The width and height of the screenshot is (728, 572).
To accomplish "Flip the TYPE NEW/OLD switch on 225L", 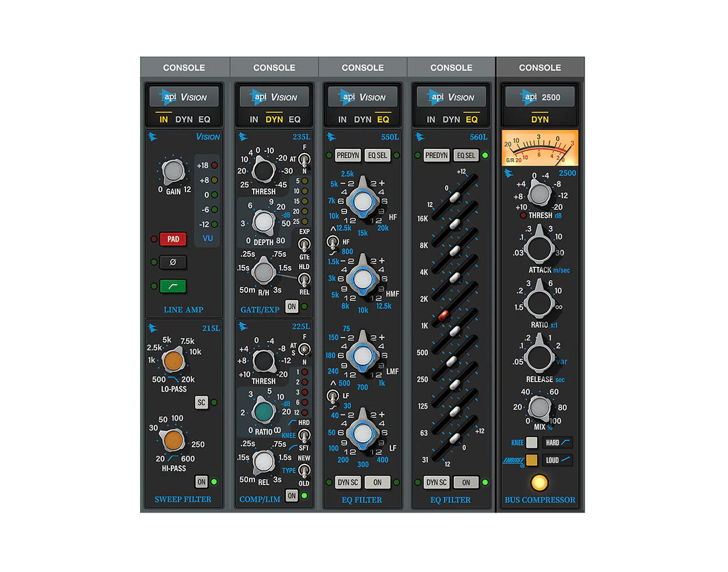I will click(x=304, y=470).
